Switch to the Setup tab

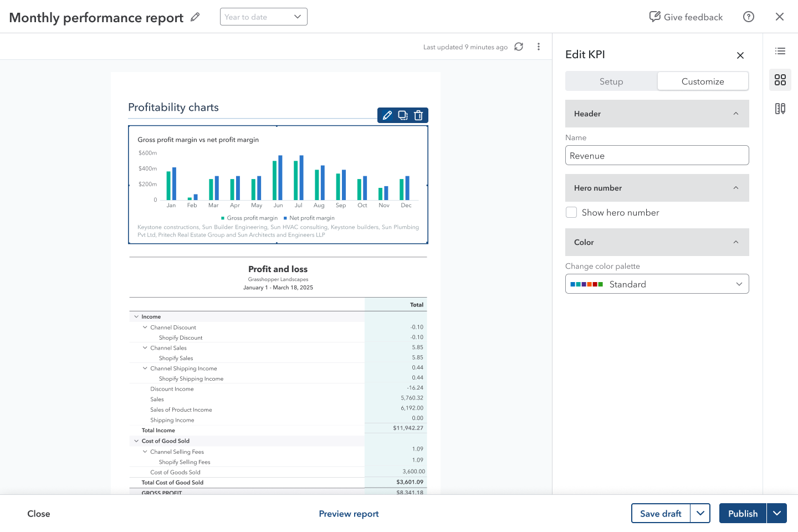click(611, 81)
